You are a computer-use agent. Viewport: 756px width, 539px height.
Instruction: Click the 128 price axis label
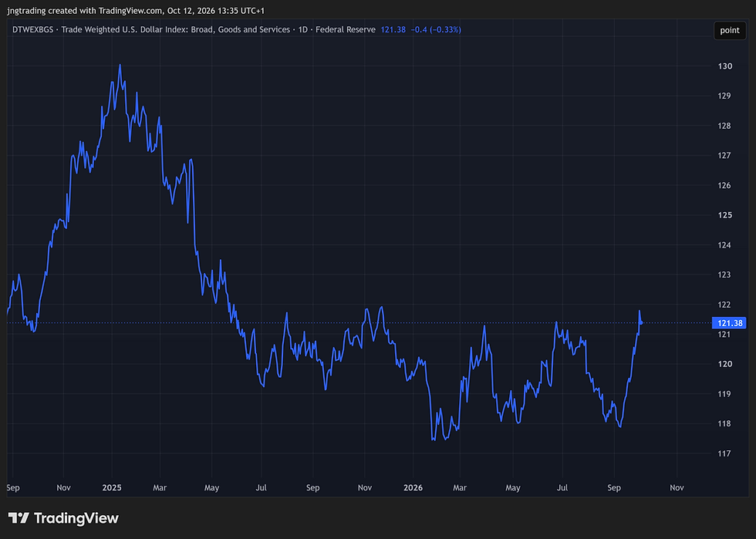(x=724, y=126)
